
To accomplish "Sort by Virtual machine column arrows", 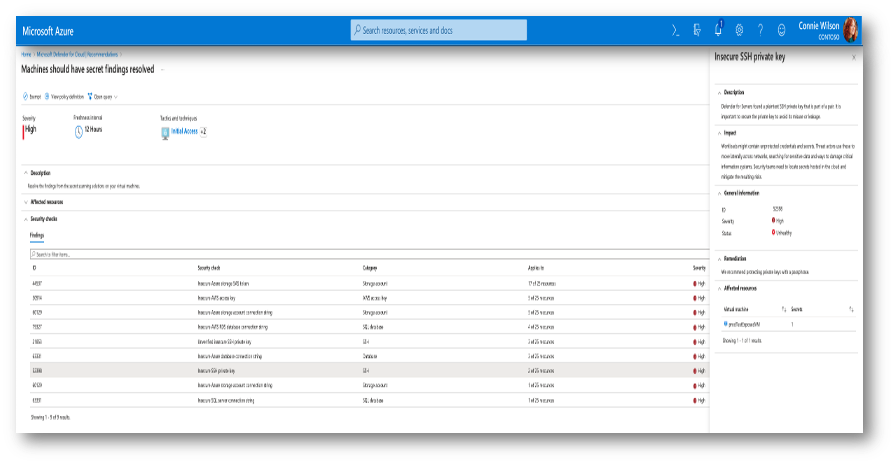I will pyautogui.click(x=784, y=309).
